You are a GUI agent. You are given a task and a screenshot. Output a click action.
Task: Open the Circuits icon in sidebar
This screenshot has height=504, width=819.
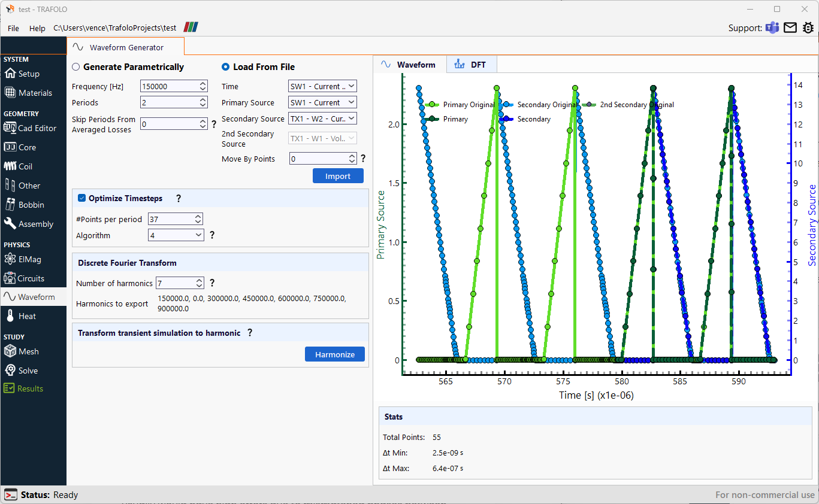click(10, 278)
